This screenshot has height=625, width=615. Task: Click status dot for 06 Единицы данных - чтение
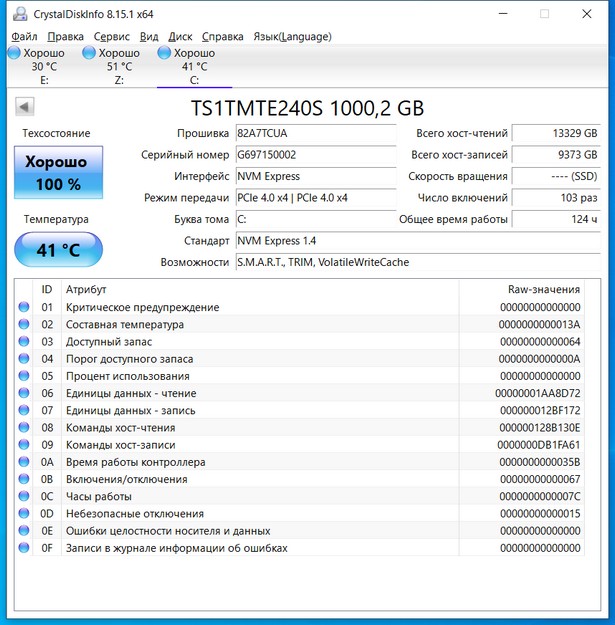(24, 393)
